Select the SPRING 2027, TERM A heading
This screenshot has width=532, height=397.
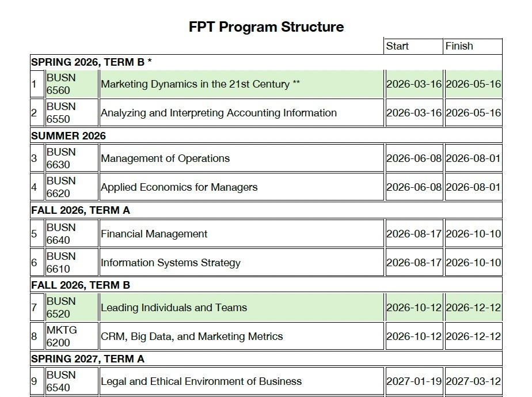tap(88, 359)
